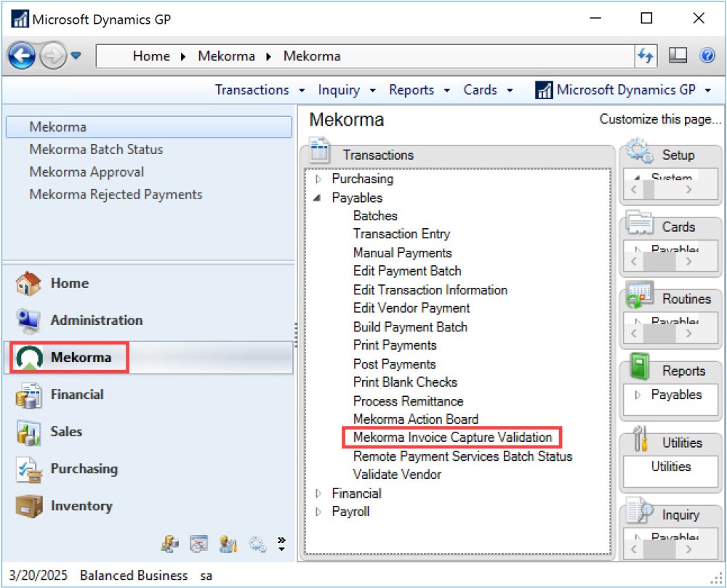Open Batches under Payables
727x588 pixels.
(375, 216)
